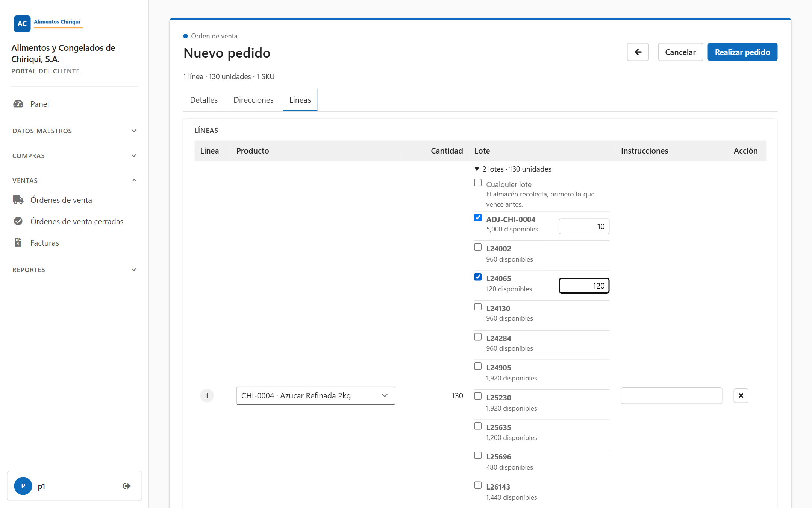Expand the Datos Maestros section
812x508 pixels.
pyautogui.click(x=74, y=131)
